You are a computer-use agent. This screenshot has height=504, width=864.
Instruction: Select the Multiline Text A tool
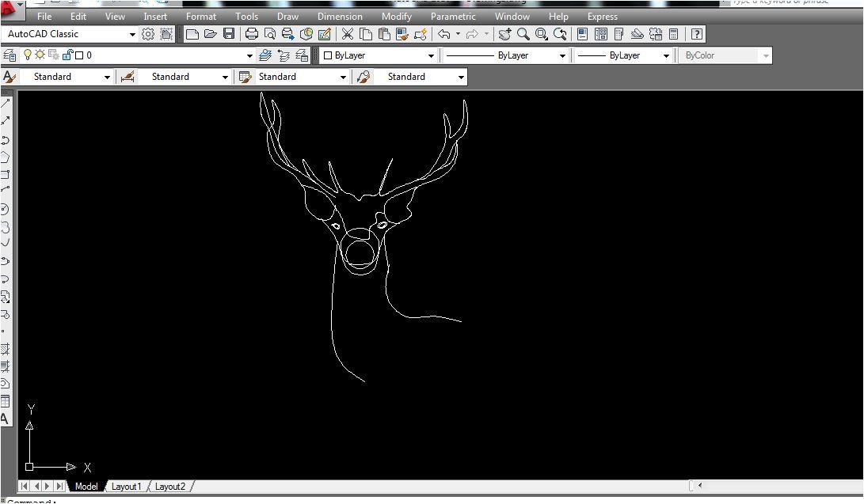pos(5,419)
